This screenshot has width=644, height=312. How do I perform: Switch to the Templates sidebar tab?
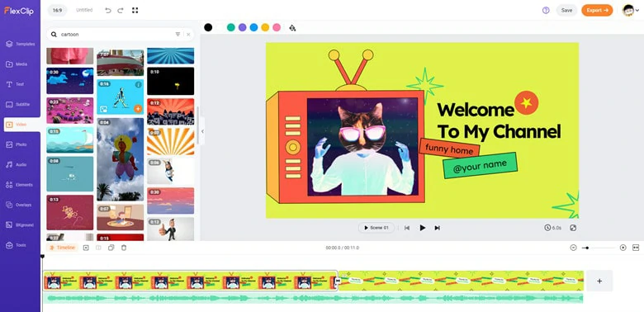coord(20,44)
